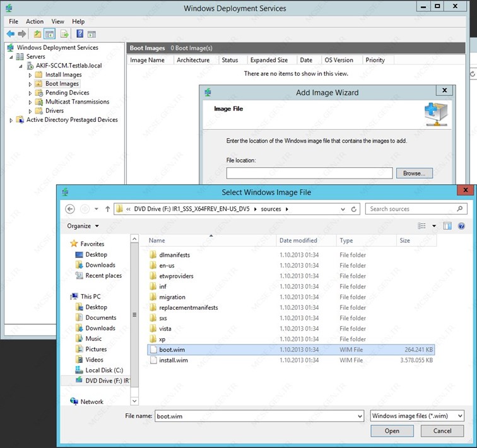Open the Windows image files type filter
Viewport: 477px width, 448px height.
point(417,416)
